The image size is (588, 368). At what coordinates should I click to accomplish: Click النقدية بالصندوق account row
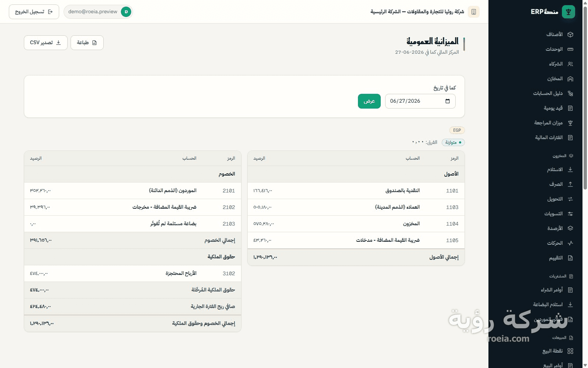click(356, 191)
